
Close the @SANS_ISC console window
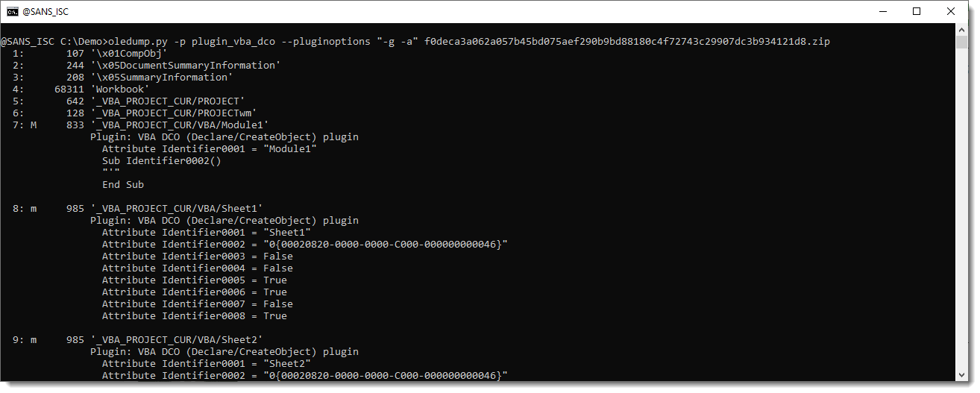click(951, 11)
